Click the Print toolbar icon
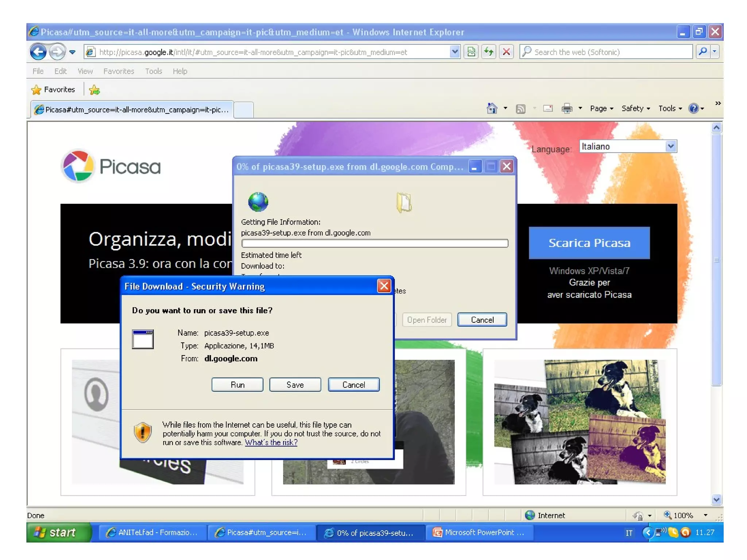 [567, 108]
